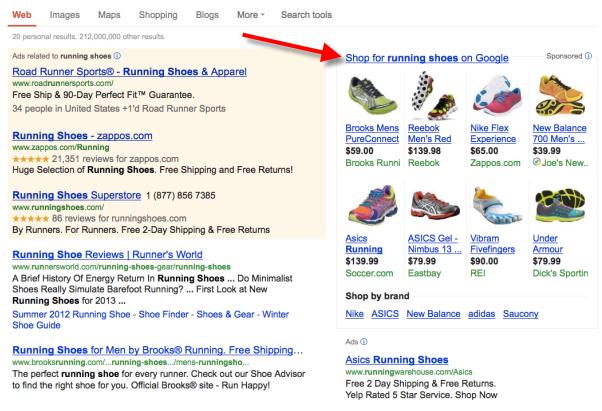The height and width of the screenshot is (411, 602).
Task: Click the Reebok Men's Red shoe image
Action: pyautogui.click(x=434, y=96)
